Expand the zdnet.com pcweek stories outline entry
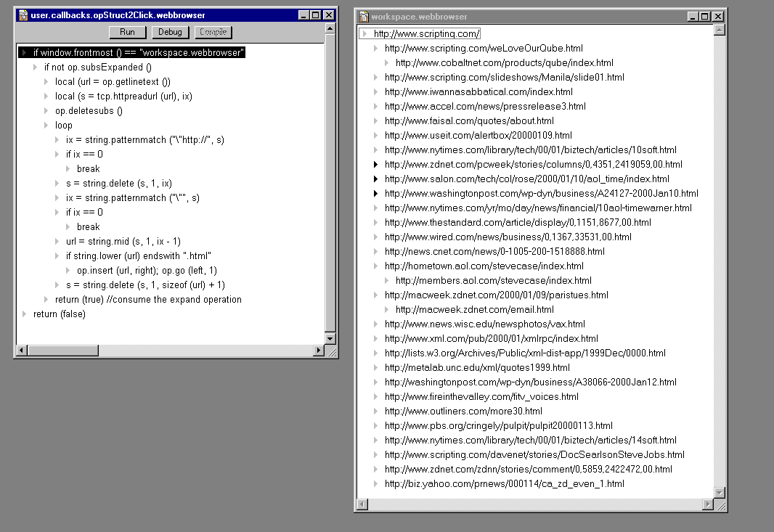 click(x=376, y=165)
